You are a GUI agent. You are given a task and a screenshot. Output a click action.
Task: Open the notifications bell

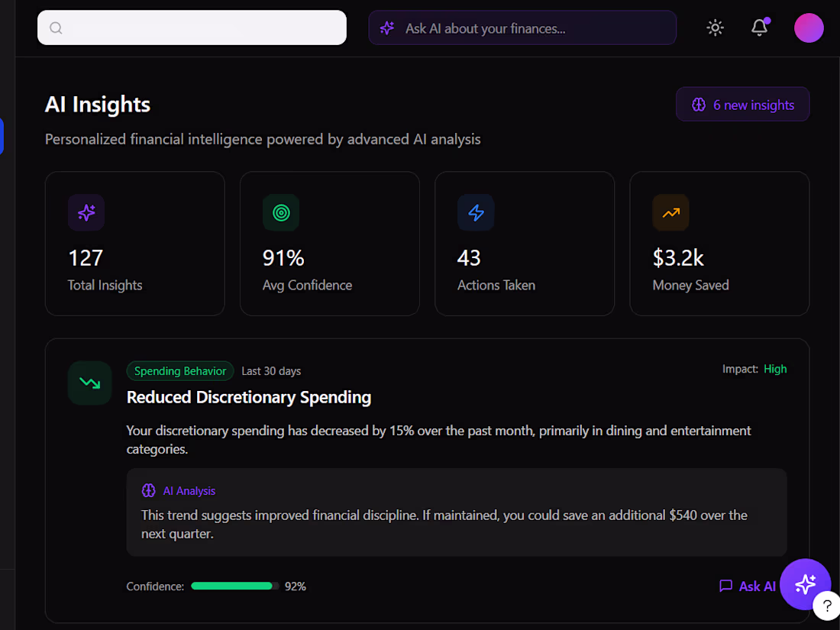(759, 28)
